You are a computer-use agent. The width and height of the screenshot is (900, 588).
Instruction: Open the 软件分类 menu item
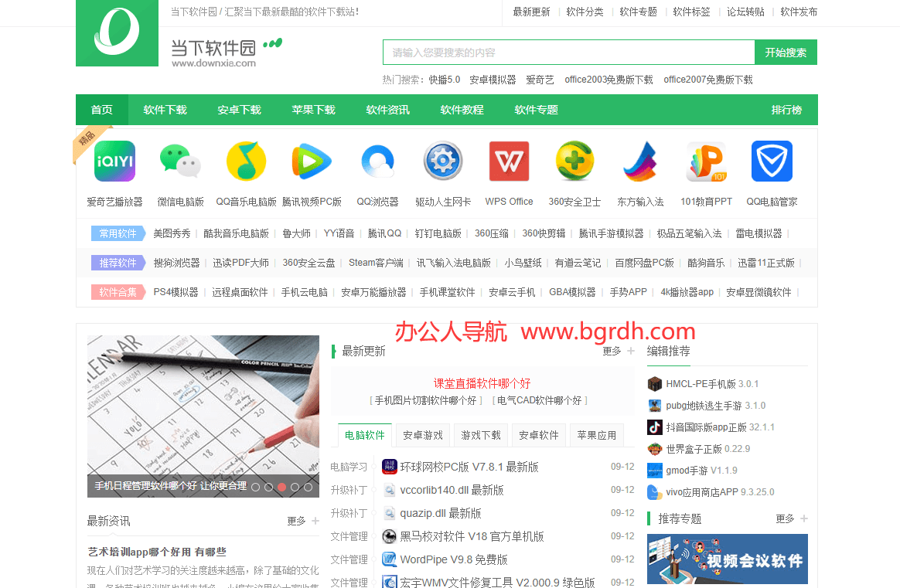point(585,12)
